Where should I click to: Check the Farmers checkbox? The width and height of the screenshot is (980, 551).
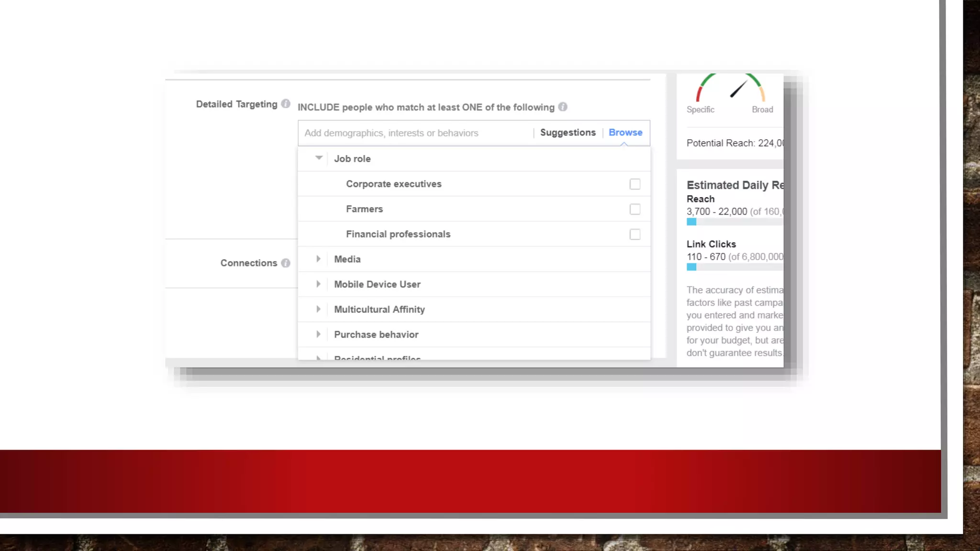[635, 209]
